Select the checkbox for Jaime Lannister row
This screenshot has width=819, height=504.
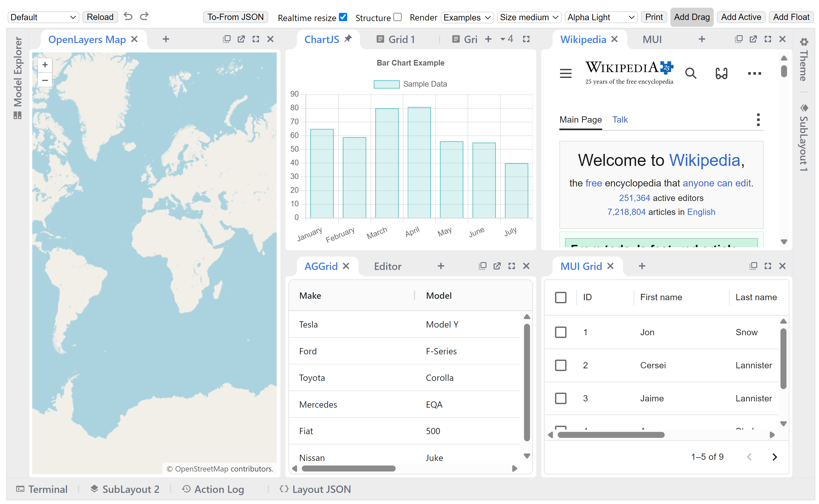(x=561, y=398)
